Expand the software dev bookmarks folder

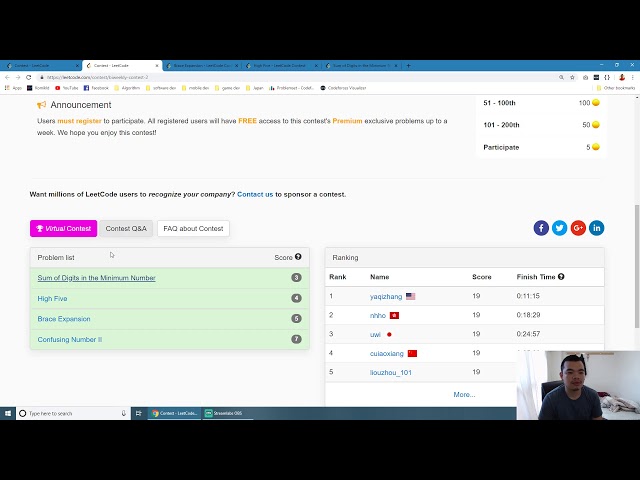pos(161,88)
